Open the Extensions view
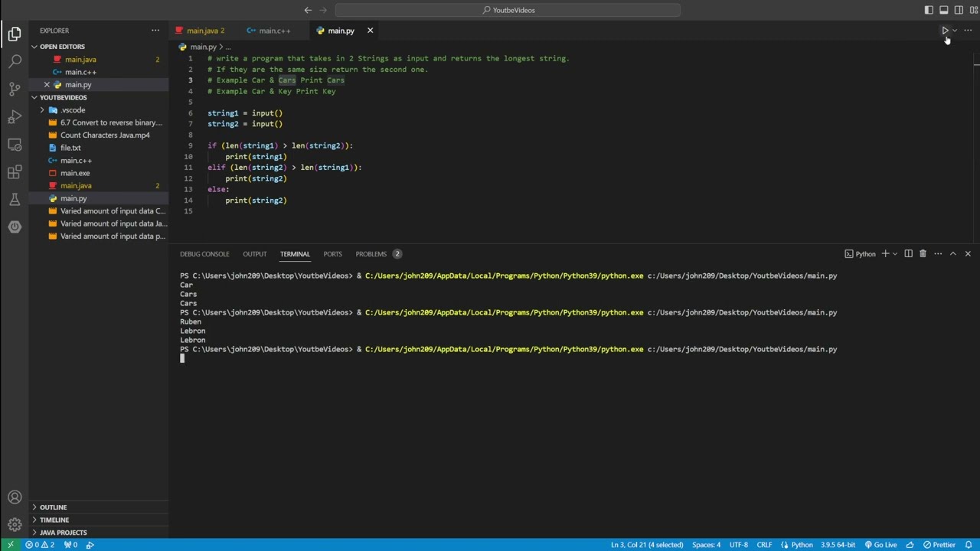This screenshot has height=551, width=980. 15,172
